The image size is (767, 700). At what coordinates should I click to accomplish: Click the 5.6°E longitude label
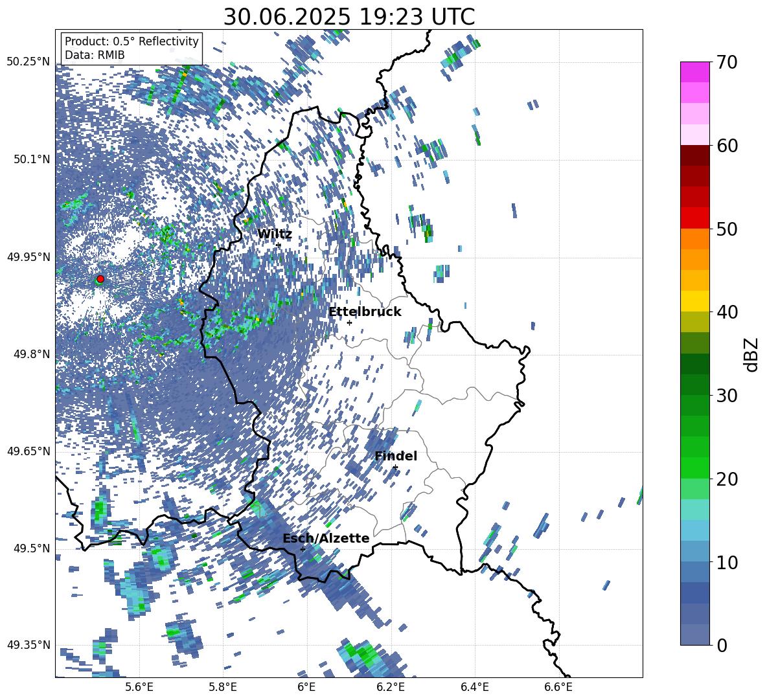(139, 687)
